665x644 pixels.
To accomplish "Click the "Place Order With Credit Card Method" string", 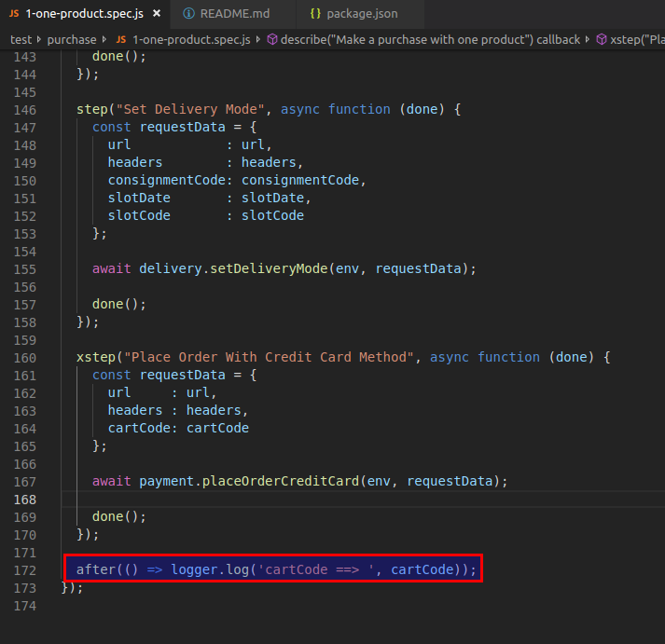I will (269, 357).
